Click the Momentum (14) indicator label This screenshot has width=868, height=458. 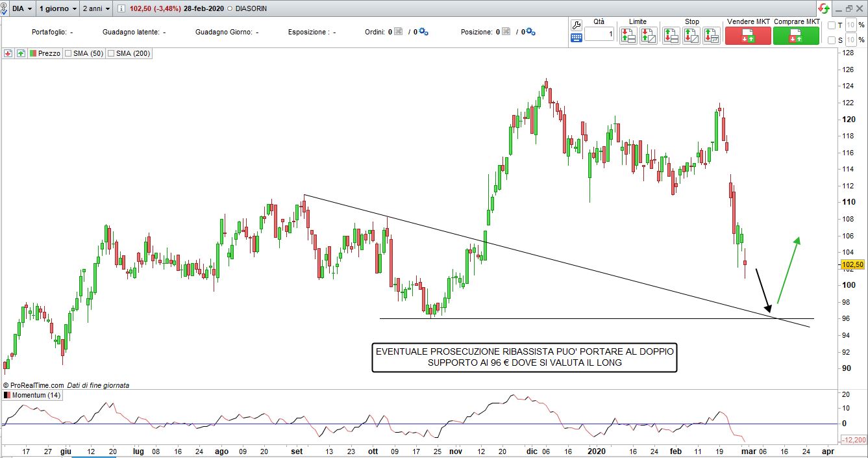click(32, 395)
